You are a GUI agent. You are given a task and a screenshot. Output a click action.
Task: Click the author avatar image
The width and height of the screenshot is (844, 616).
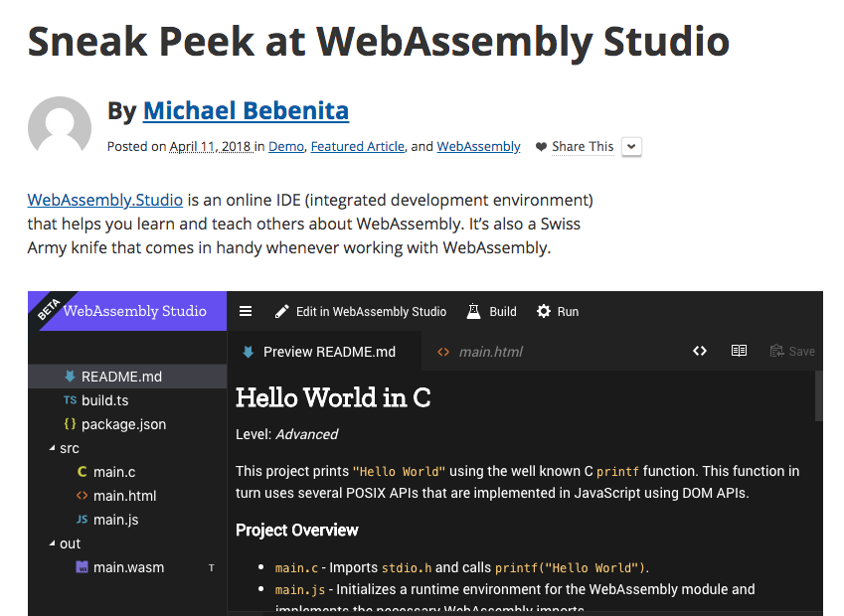point(60,127)
